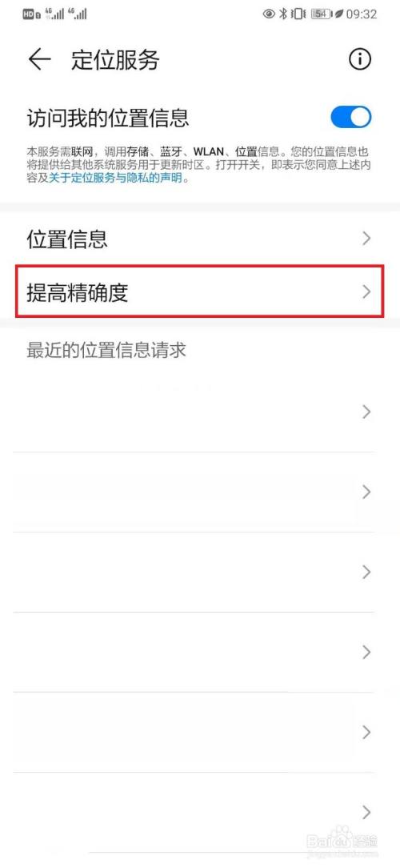400x868 pixels.
Task: Tap the 定位服务 page title
Action: click(x=115, y=60)
